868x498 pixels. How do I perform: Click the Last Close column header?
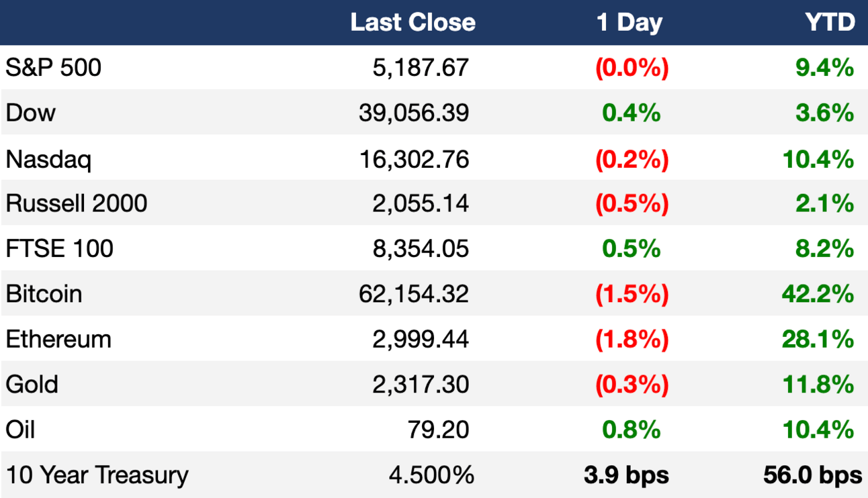point(413,22)
